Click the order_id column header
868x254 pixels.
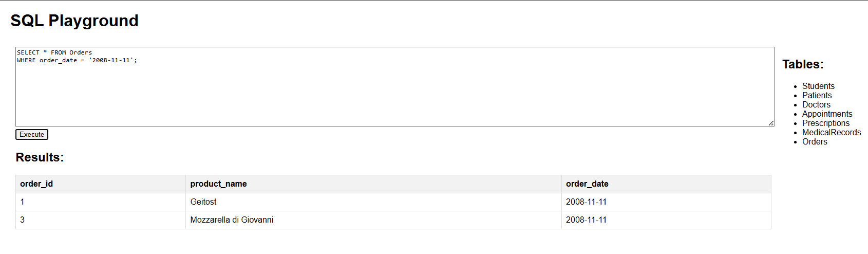pyautogui.click(x=36, y=184)
